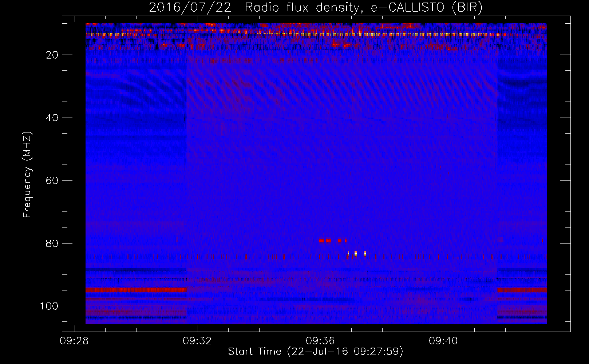Screen dimensions: 589x364
Task: Click the bright yellow interference line near the top of the spectrogram
Action: (316, 34)
